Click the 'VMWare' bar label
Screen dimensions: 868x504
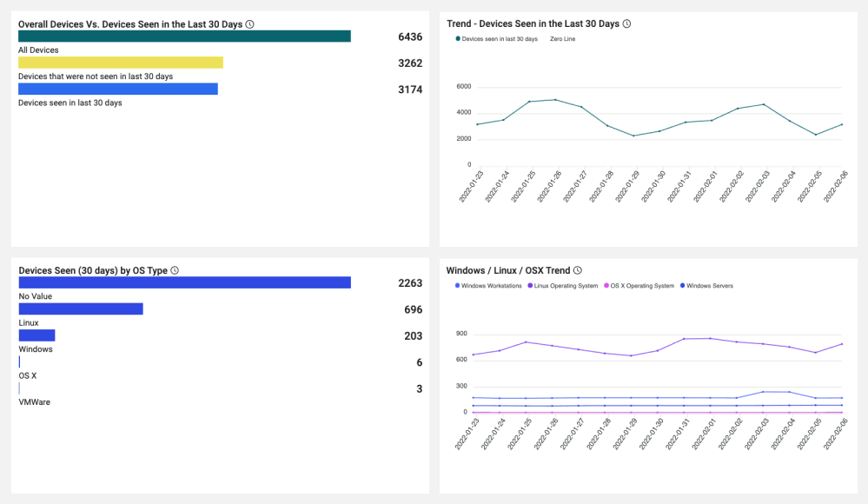[35, 402]
